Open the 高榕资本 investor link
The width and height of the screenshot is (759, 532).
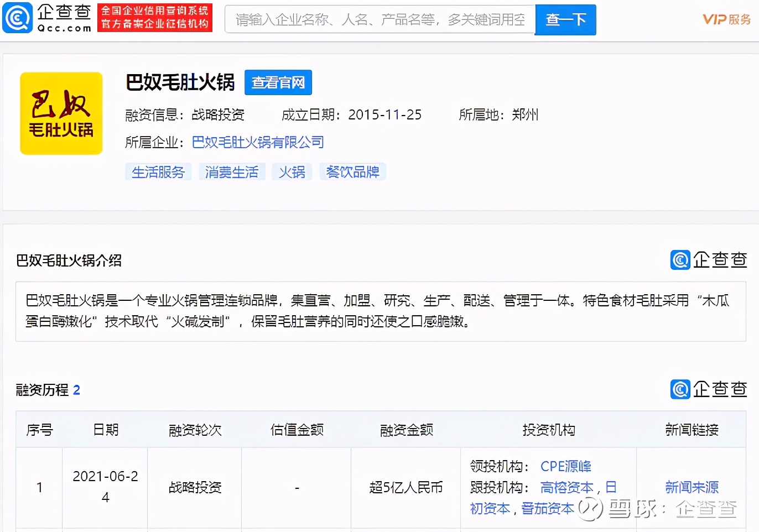(566, 487)
